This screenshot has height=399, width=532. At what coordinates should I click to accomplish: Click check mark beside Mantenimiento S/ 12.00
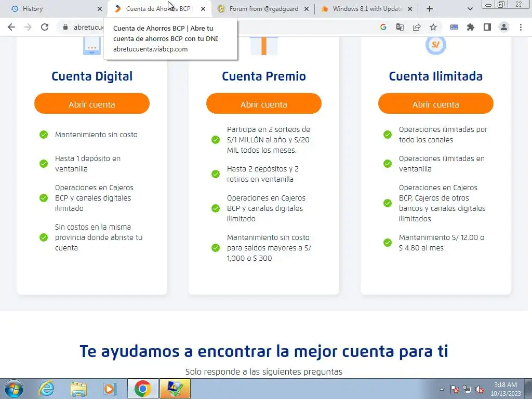click(x=388, y=243)
